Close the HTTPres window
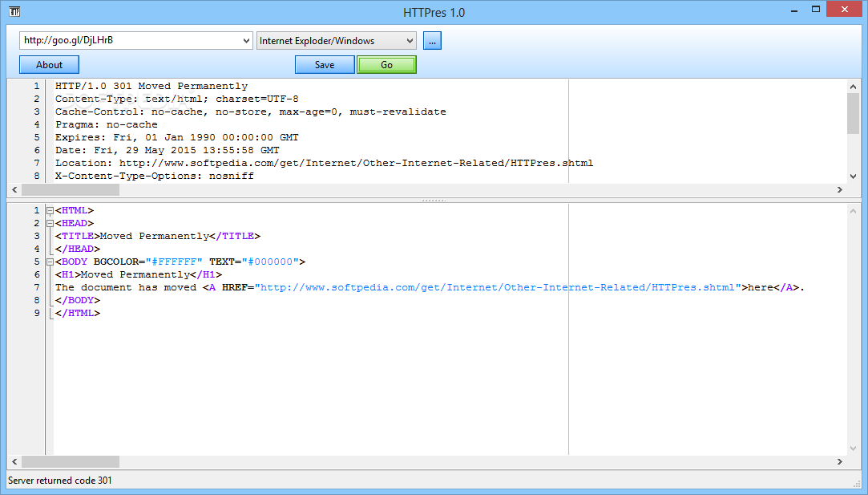The width and height of the screenshot is (868, 495). [x=844, y=10]
